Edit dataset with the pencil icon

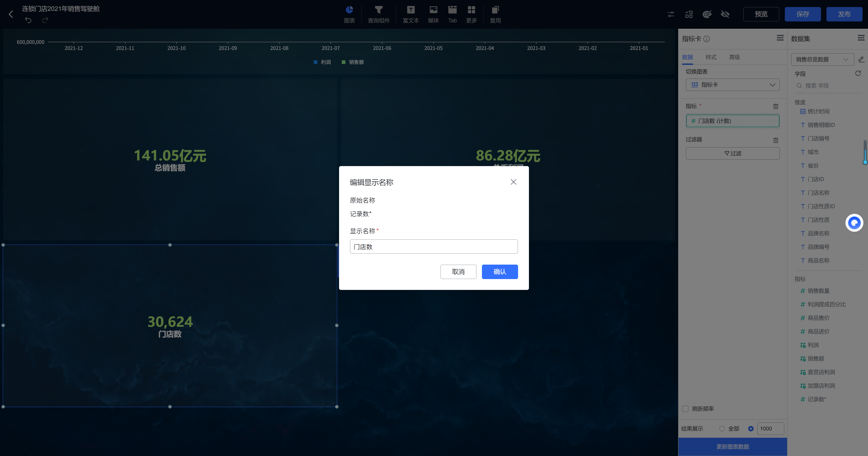[x=861, y=60]
